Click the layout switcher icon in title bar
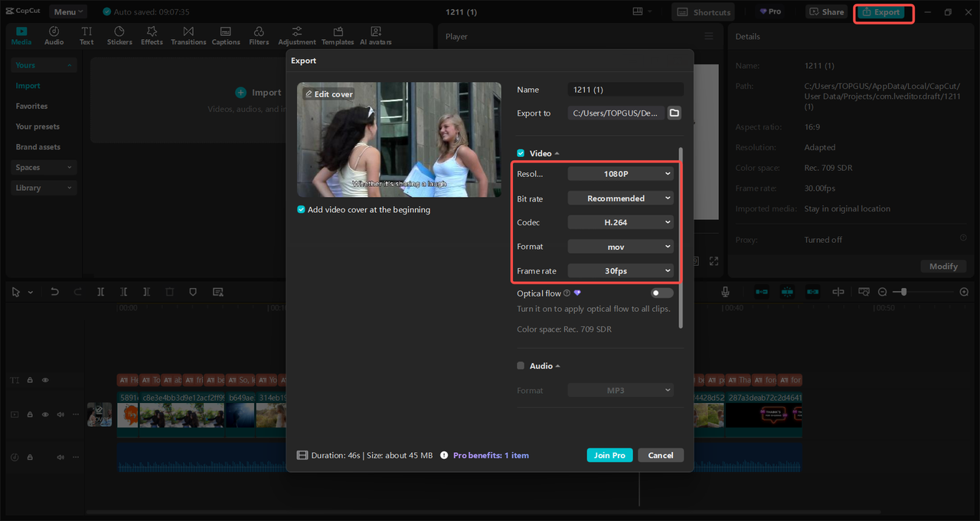This screenshot has height=521, width=980. tap(638, 11)
